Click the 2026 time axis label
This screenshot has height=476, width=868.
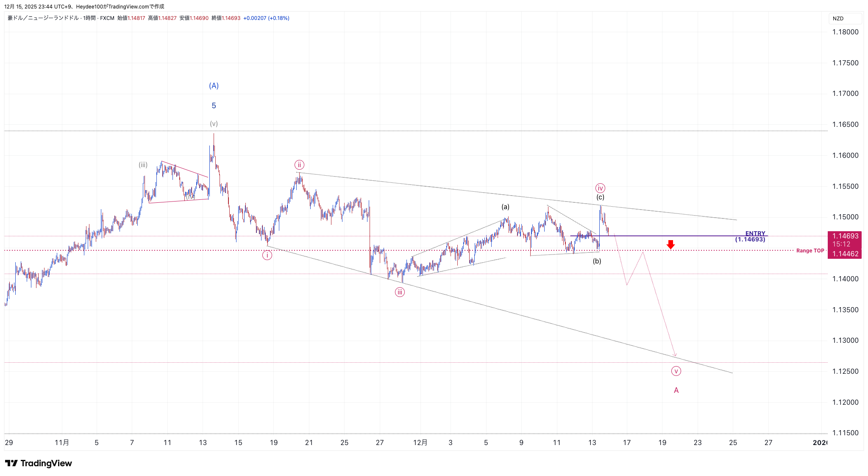pos(820,443)
